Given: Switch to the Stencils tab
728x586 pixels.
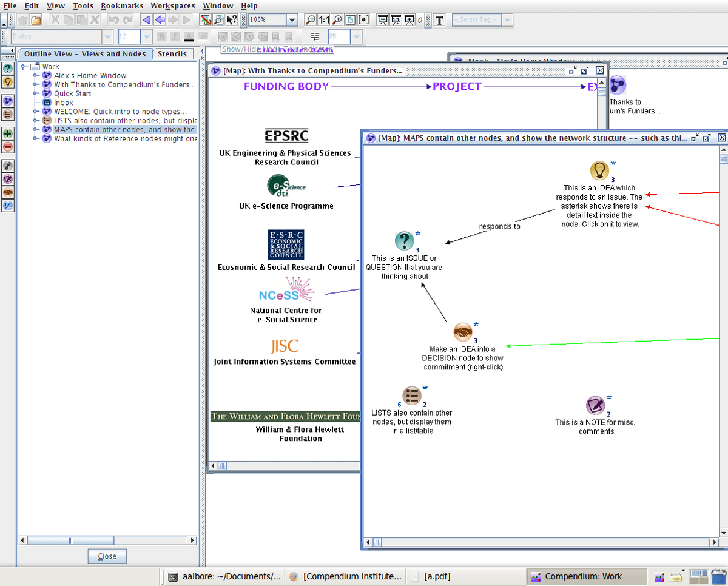Looking at the screenshot, I should point(173,53).
